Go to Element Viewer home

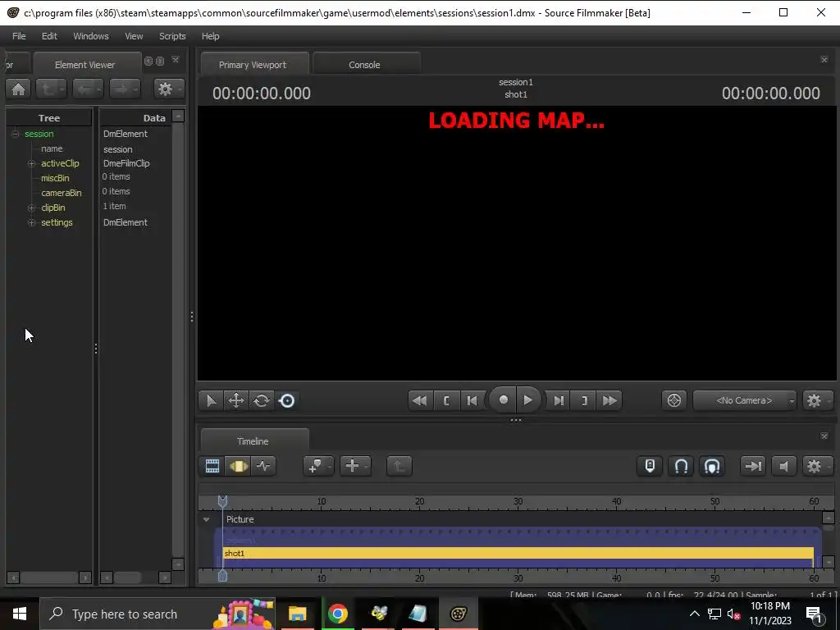click(x=18, y=89)
